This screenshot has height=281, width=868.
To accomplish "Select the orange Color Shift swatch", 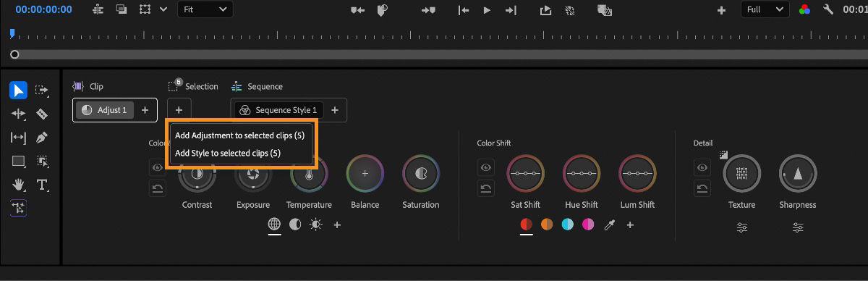I will pyautogui.click(x=548, y=225).
